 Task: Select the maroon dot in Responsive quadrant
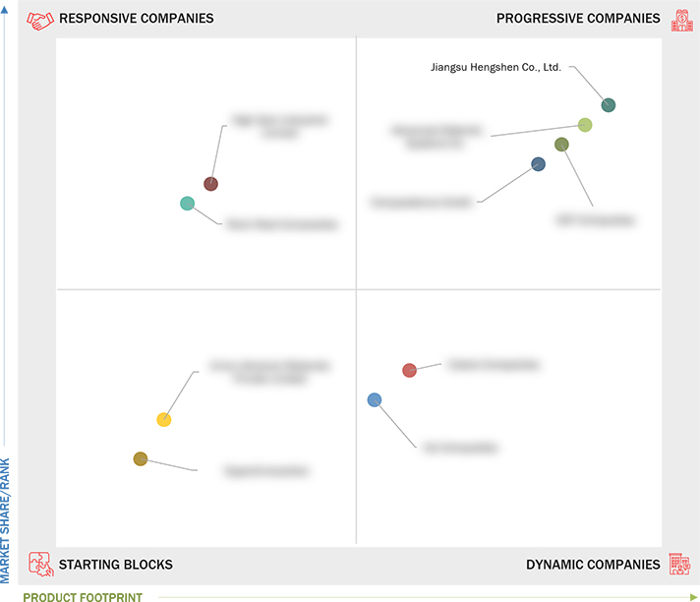210,184
